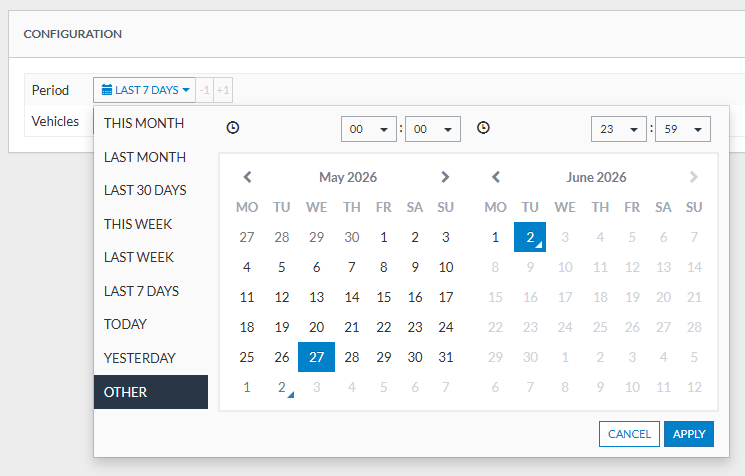Shift period forward with the +1 button
This screenshot has height=476, width=745.
[223, 90]
